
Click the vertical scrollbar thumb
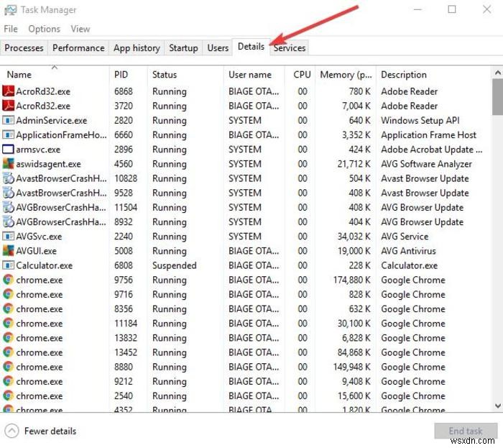[497, 97]
